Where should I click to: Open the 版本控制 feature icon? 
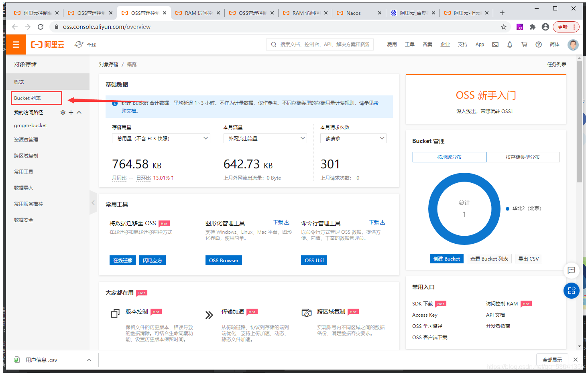(x=115, y=313)
